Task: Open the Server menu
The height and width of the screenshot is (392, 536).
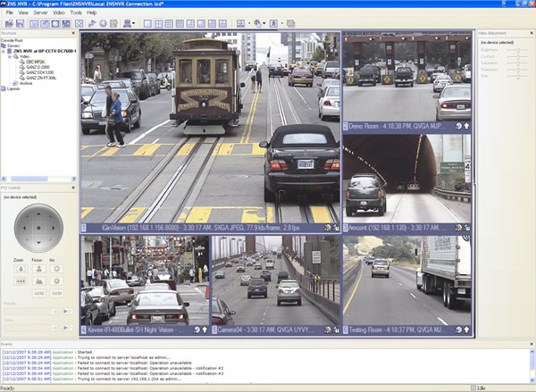Action: tap(40, 13)
